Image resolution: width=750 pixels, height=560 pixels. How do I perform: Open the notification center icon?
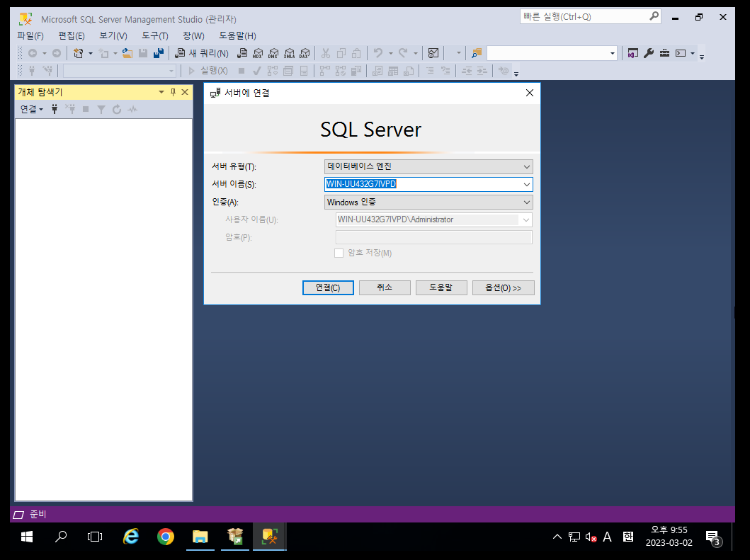(x=712, y=537)
